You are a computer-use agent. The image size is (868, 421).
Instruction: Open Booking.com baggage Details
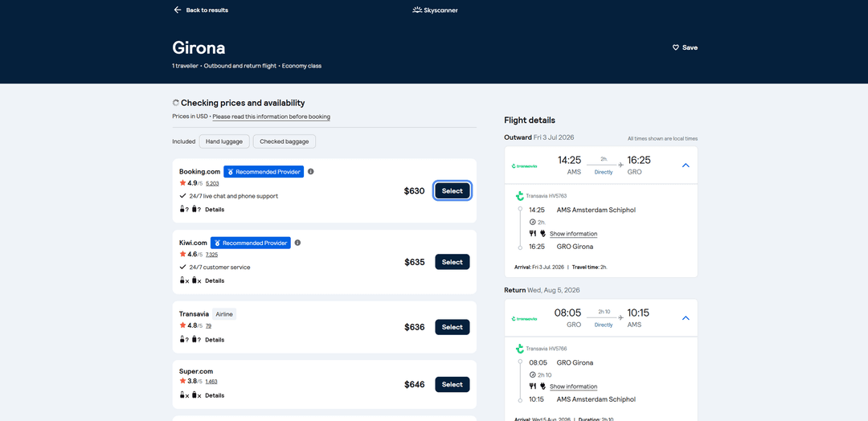(x=215, y=210)
